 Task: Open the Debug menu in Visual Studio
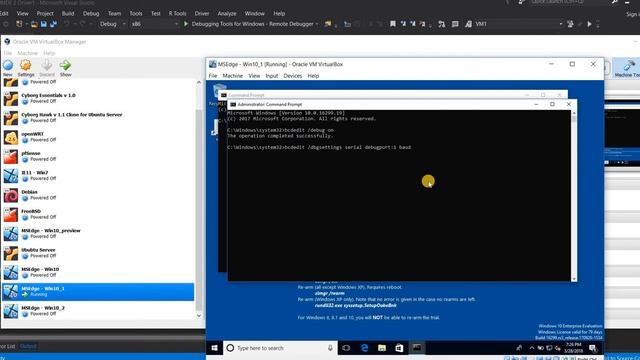(x=91, y=13)
